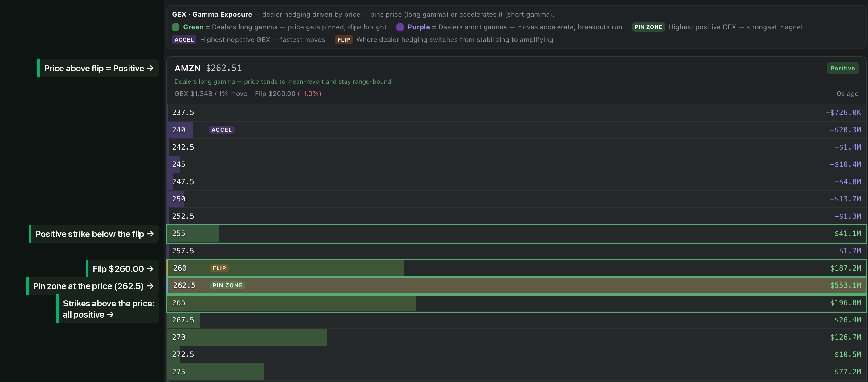Image resolution: width=868 pixels, height=382 pixels.
Task: Select the 265 strike label
Action: (178, 303)
